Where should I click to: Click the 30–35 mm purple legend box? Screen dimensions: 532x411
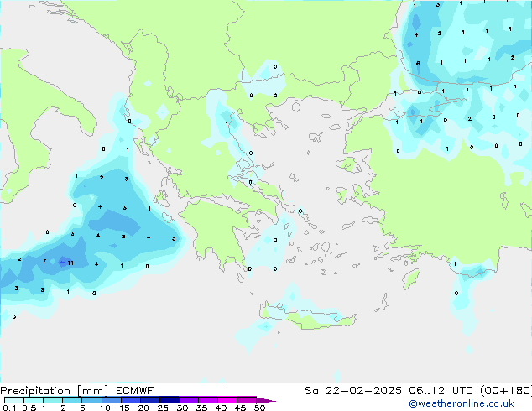click(x=188, y=400)
